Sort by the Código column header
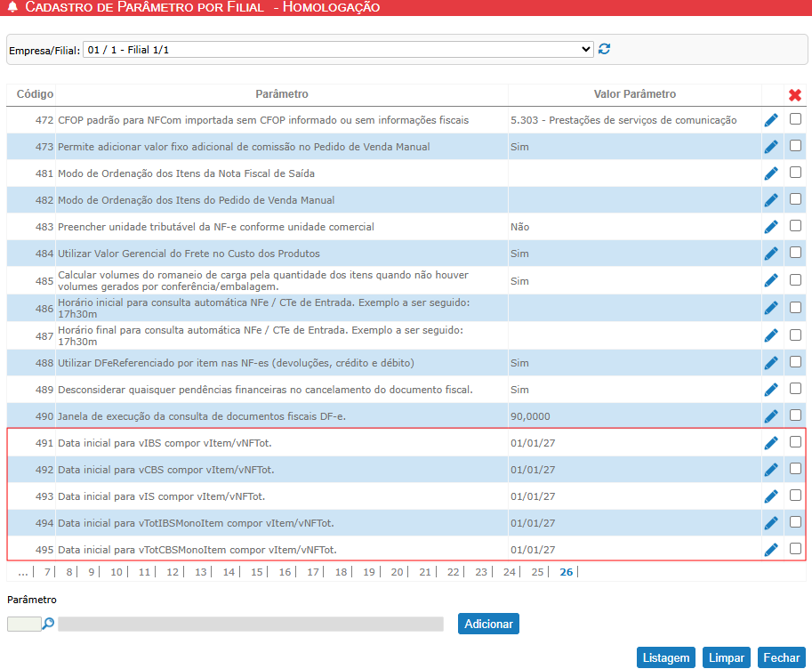The height and width of the screenshot is (669, 812). 35,93
